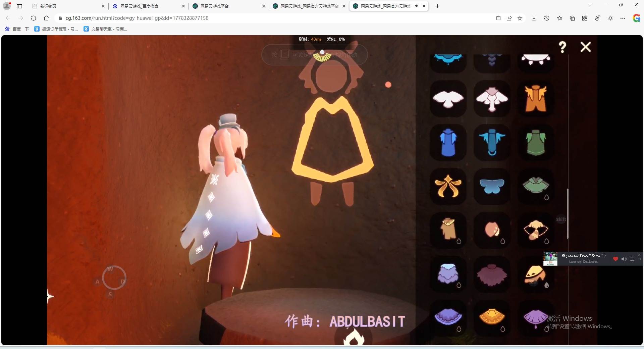The height and width of the screenshot is (349, 644).
Task: Click the 丢包: 0% packet loss text
Action: 336,39
